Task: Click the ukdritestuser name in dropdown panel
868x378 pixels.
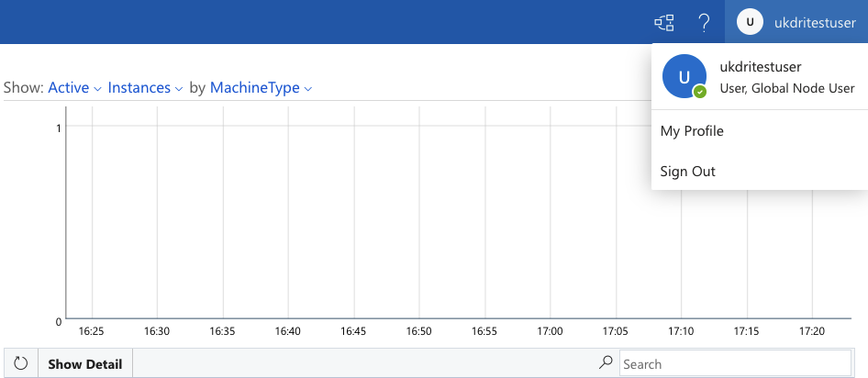Action: (761, 67)
